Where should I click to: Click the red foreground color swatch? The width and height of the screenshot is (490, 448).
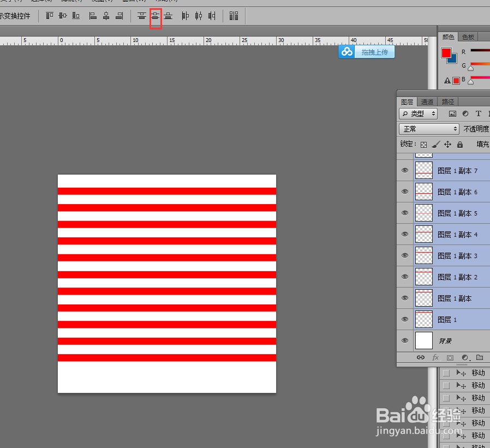point(446,53)
